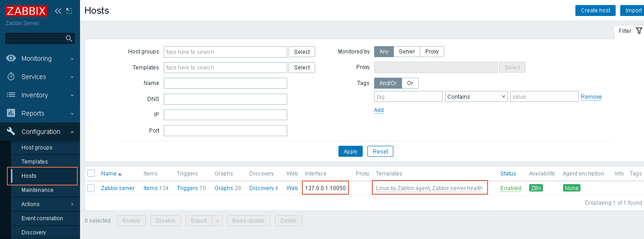Click the Reports chart icon
Viewport: 644px width, 239px height.
point(11,113)
